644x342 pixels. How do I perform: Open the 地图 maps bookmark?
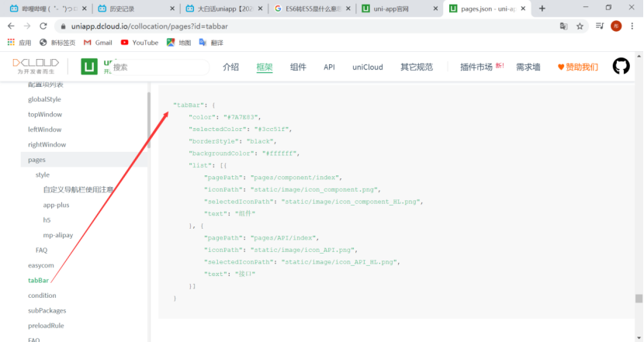[178, 43]
